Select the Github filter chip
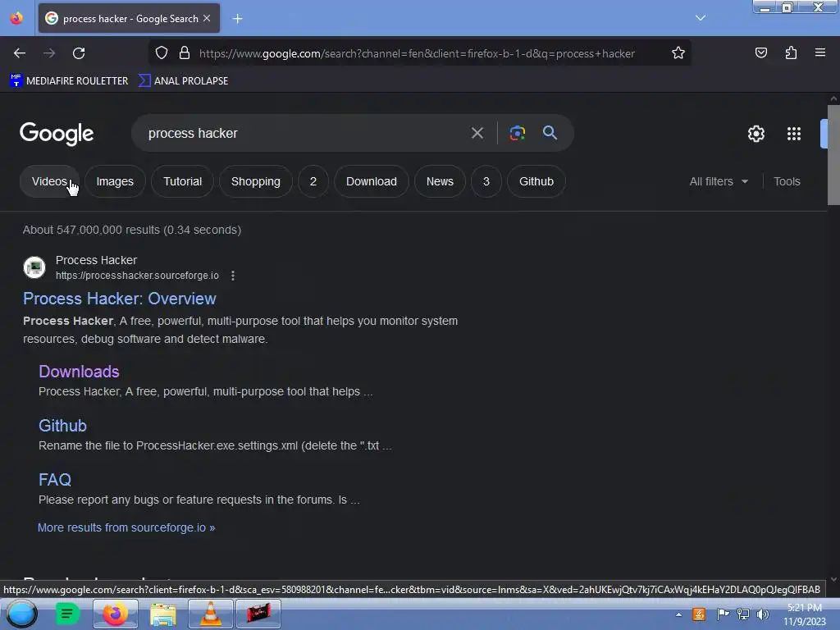The width and height of the screenshot is (840, 630). 536,181
